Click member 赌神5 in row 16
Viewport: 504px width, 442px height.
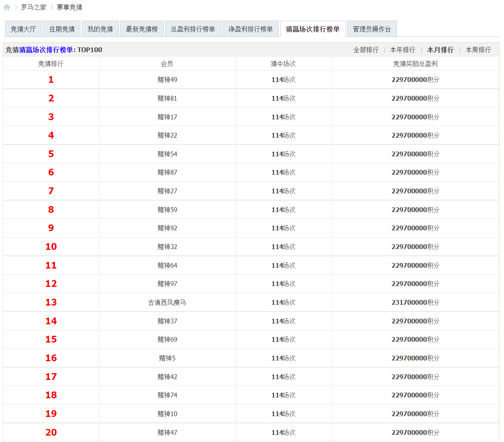167,358
